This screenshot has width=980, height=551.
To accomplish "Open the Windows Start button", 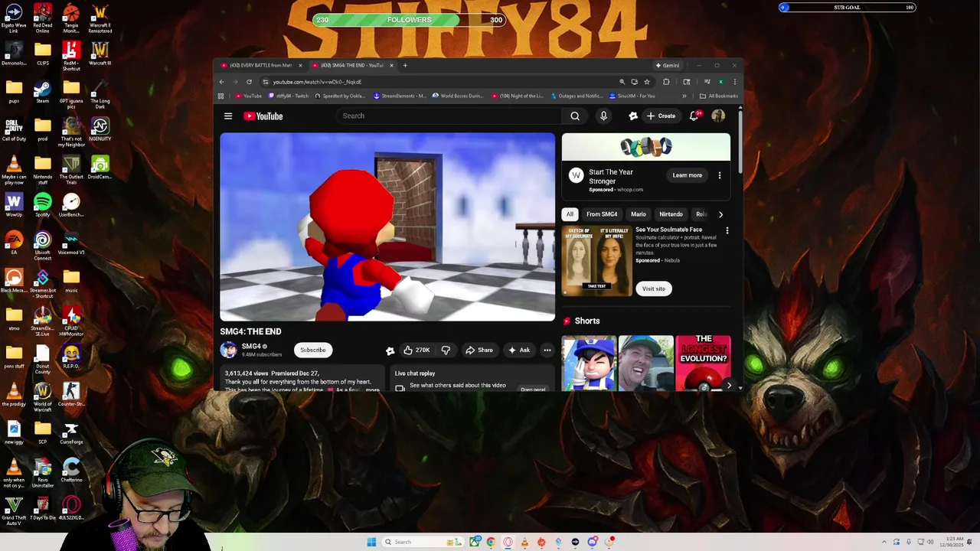I will [x=371, y=542].
